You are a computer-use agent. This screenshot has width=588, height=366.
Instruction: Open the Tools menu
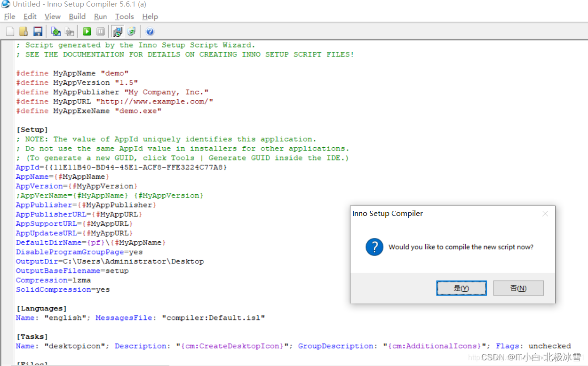(124, 16)
